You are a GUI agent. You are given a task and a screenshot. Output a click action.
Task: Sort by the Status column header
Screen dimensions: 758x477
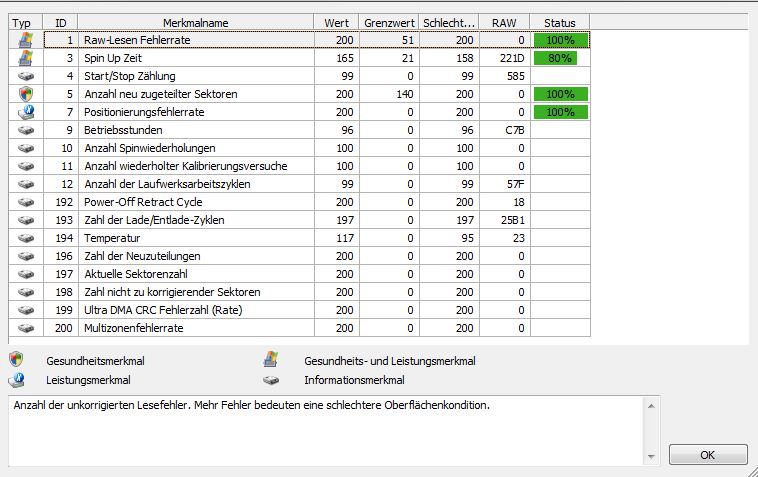coord(559,23)
